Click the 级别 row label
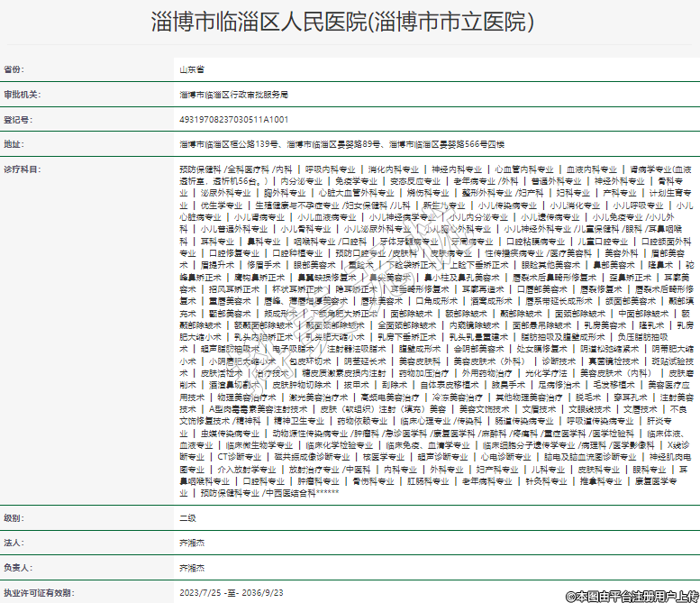 (x=14, y=518)
